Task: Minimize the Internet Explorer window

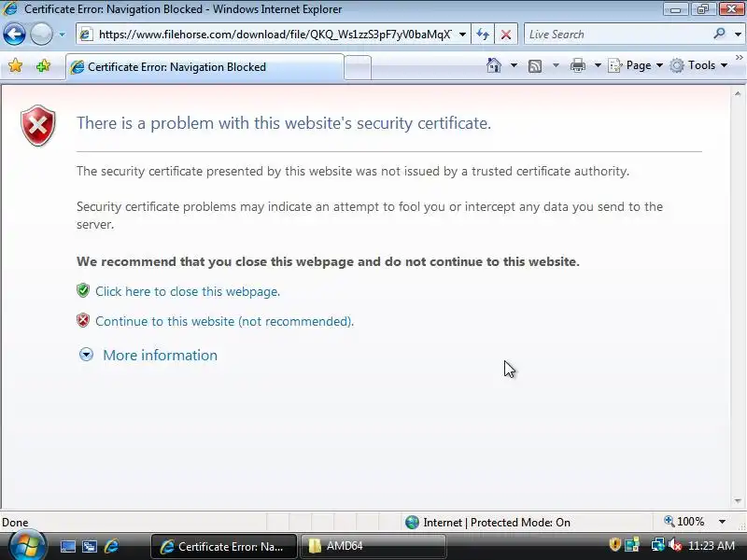Action: click(675, 9)
